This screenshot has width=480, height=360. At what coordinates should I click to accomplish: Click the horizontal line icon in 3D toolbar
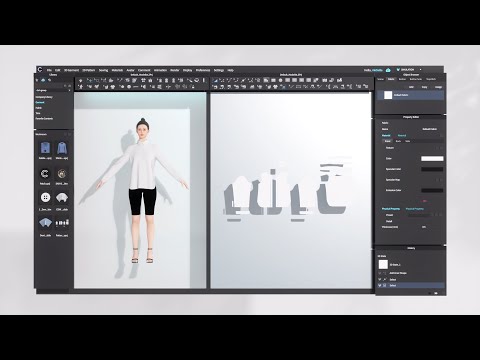136,87
